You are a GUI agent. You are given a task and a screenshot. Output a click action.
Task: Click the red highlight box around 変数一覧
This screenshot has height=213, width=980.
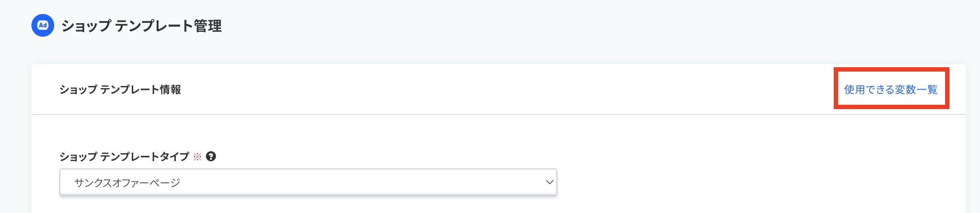click(891, 88)
